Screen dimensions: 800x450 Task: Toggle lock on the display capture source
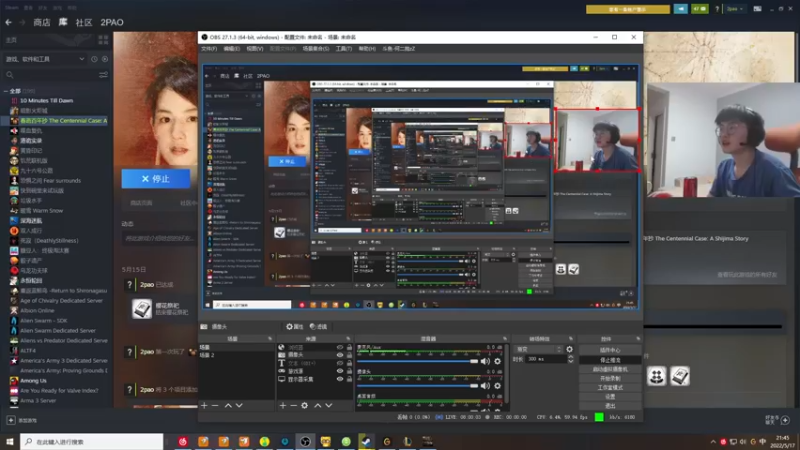tap(349, 379)
